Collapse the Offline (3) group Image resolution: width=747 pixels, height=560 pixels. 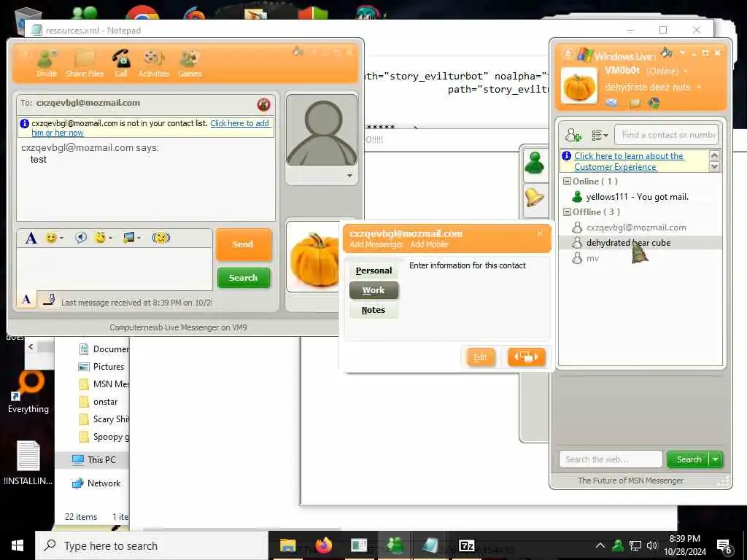[567, 212]
